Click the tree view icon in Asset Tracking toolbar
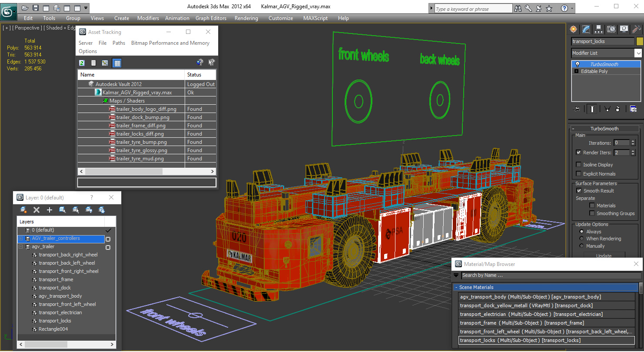 (105, 63)
